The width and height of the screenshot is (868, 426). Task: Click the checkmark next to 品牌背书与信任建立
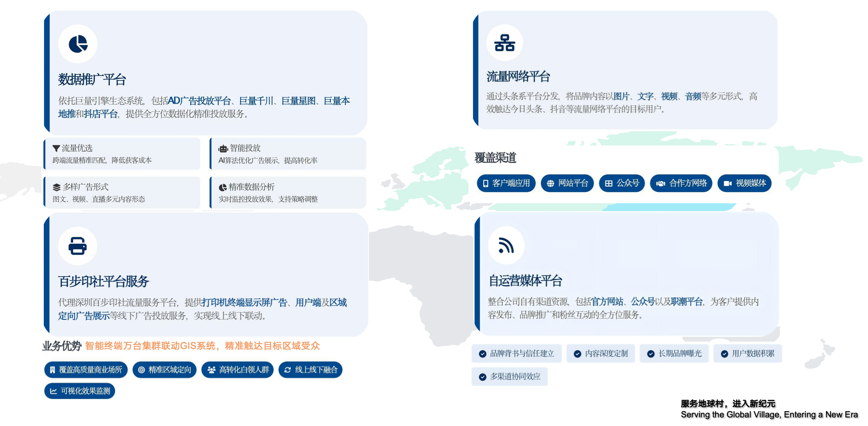click(x=482, y=354)
